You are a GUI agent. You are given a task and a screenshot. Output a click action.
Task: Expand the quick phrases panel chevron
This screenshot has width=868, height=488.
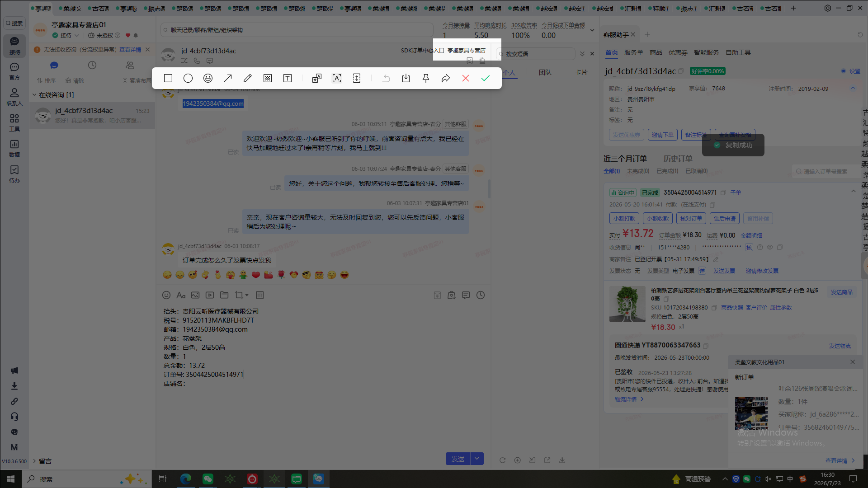pos(582,54)
